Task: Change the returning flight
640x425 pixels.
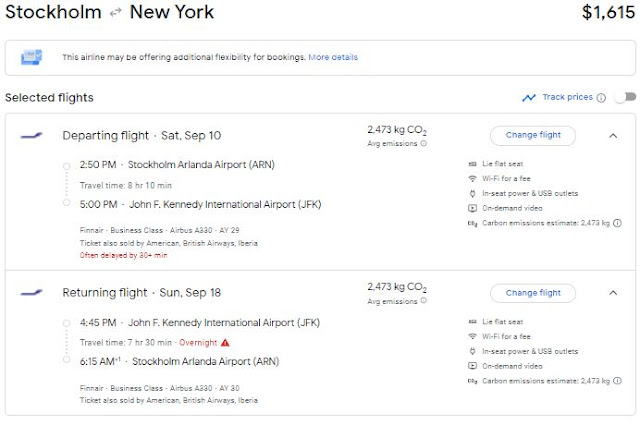Action: pos(533,293)
